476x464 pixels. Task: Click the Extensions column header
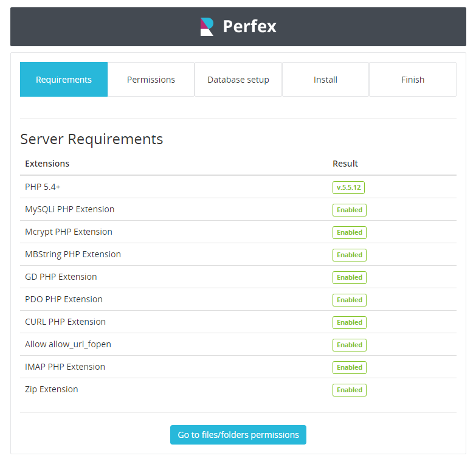[x=47, y=164]
